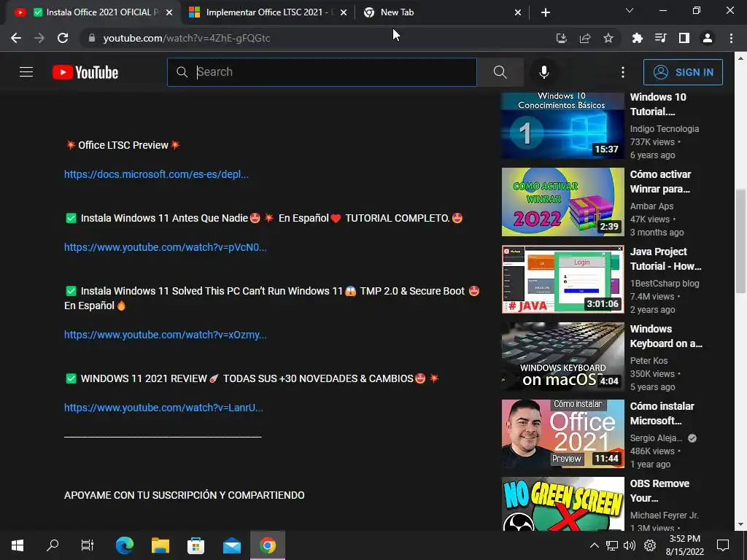Open the Windows Start menu
747x560 pixels.
18,545
